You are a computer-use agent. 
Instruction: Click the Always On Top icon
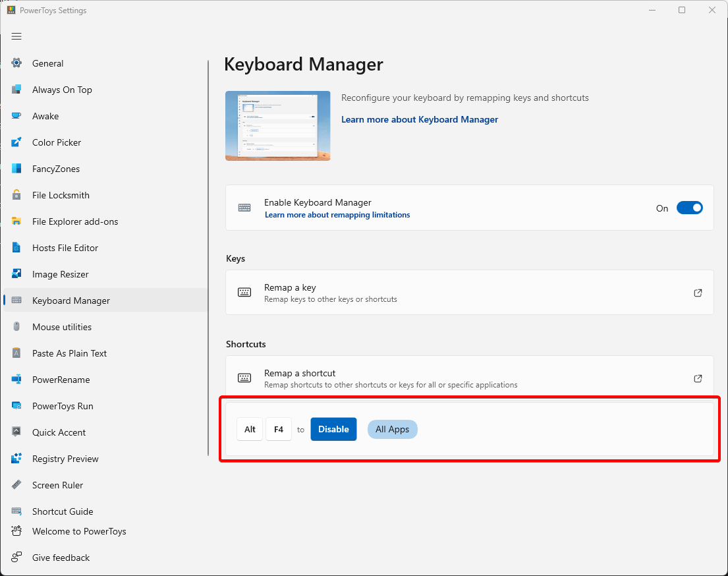16,89
